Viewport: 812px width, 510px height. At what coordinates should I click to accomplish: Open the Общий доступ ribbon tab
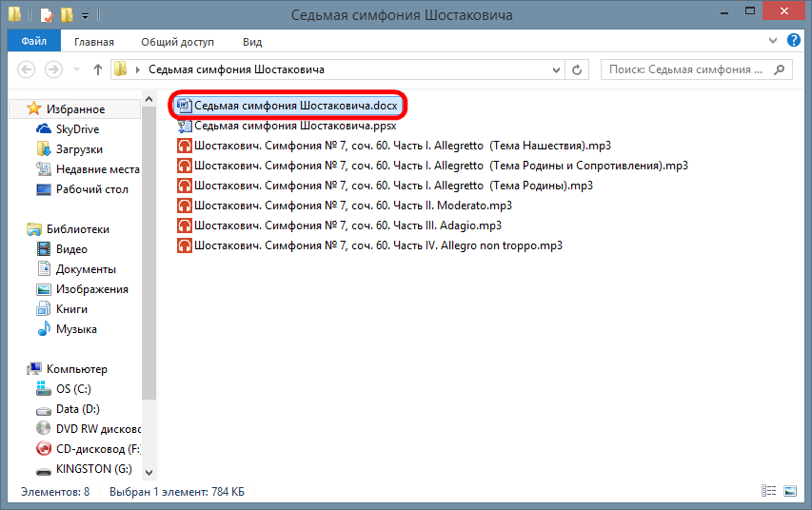click(177, 42)
